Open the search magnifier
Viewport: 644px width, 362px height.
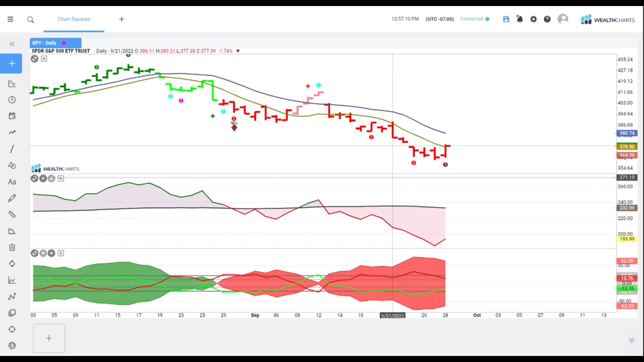coord(31,19)
